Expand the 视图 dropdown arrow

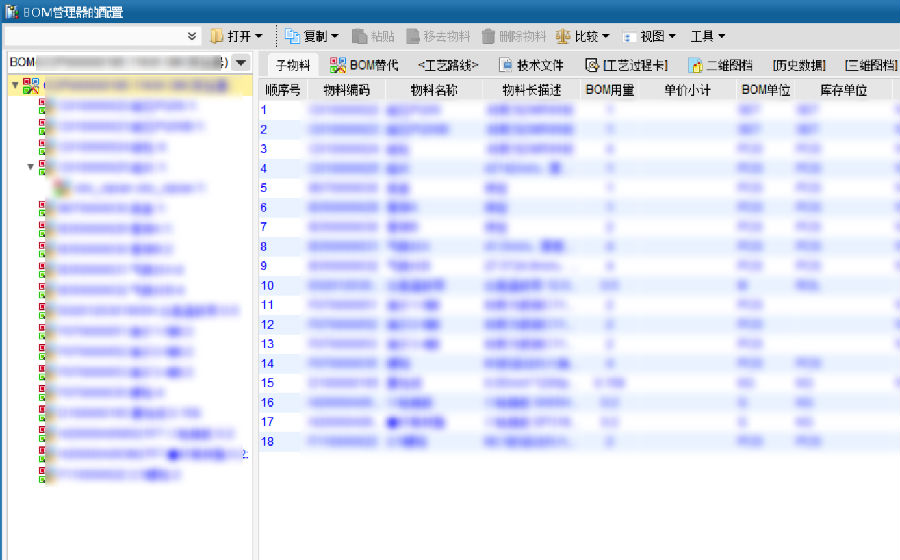pyautogui.click(x=672, y=36)
